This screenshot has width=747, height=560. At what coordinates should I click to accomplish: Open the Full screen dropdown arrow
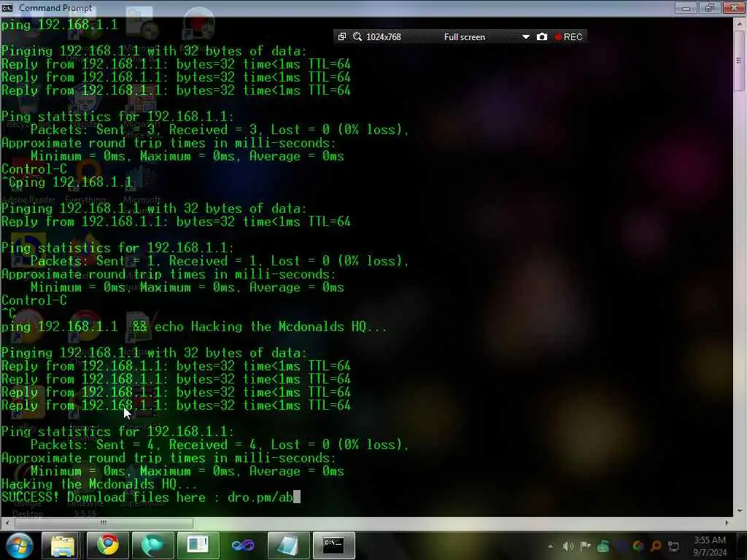click(525, 36)
